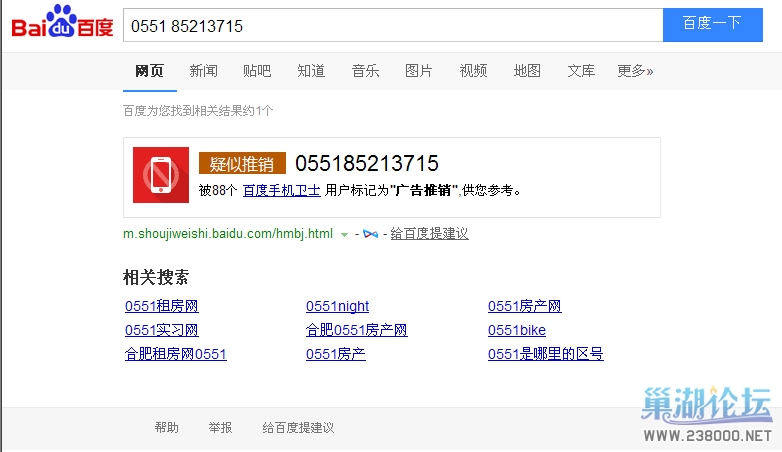Click the 疑似推销 orange label

point(242,163)
